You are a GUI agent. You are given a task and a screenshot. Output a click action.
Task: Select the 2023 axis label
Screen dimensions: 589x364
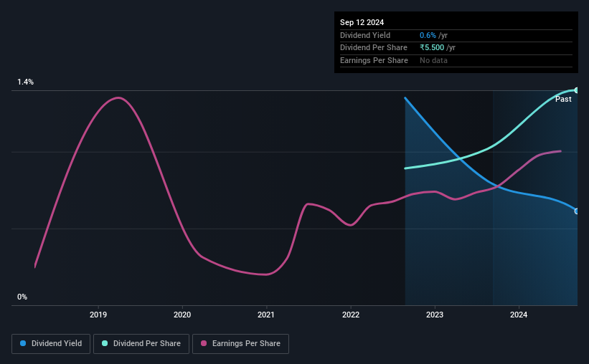click(435, 315)
